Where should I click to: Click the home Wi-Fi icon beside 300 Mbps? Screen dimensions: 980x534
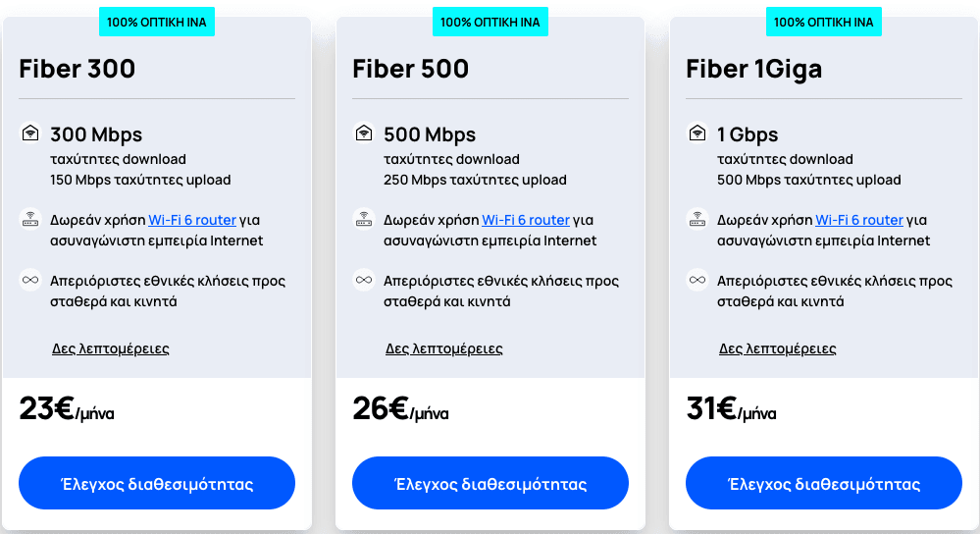click(x=30, y=133)
